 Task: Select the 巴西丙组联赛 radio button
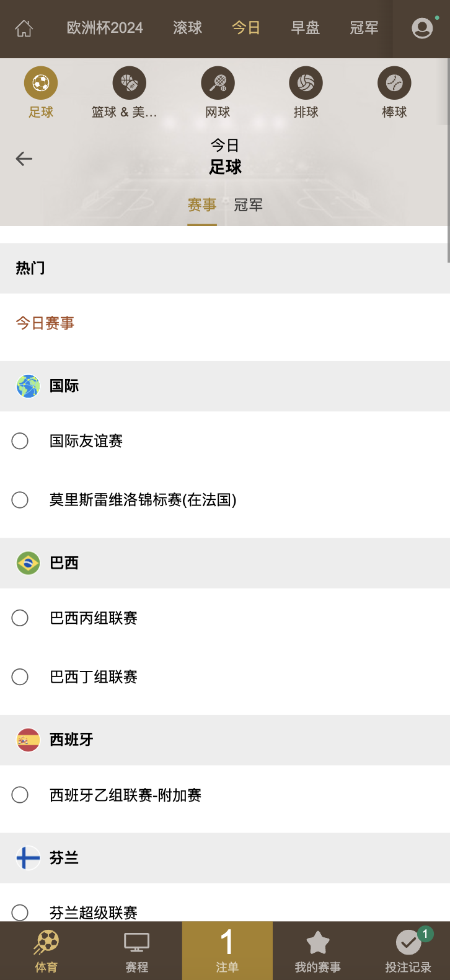point(20,618)
